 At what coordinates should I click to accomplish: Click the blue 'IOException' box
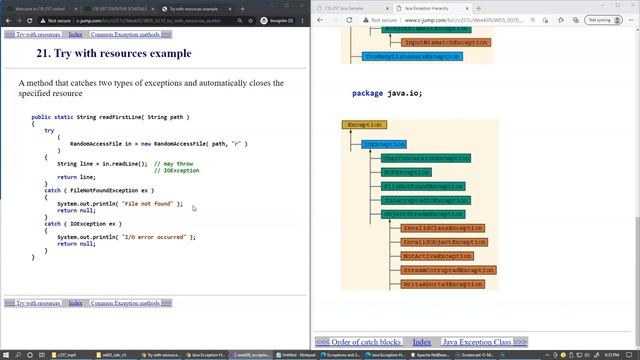coord(384,144)
